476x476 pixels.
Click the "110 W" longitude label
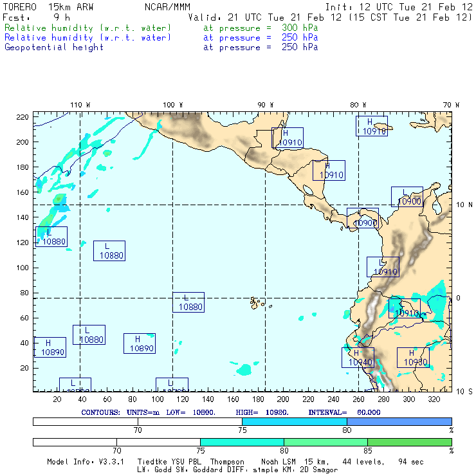pyautogui.click(x=80, y=105)
